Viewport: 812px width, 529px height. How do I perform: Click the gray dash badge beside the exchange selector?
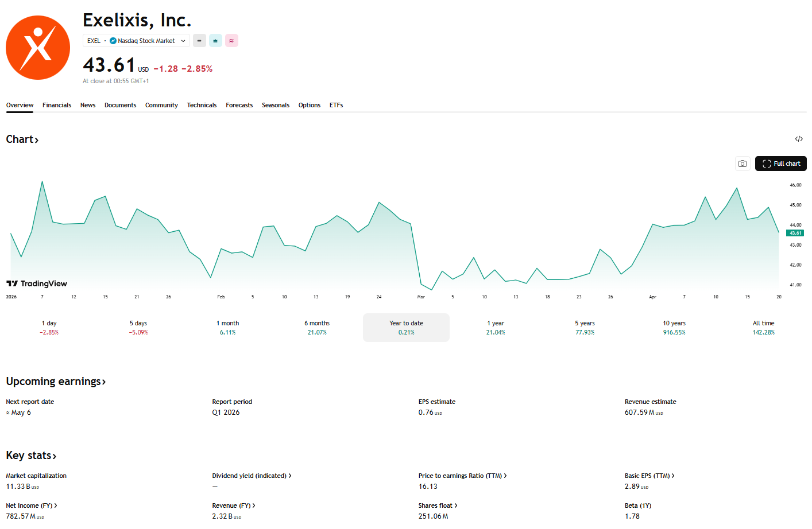pyautogui.click(x=199, y=41)
